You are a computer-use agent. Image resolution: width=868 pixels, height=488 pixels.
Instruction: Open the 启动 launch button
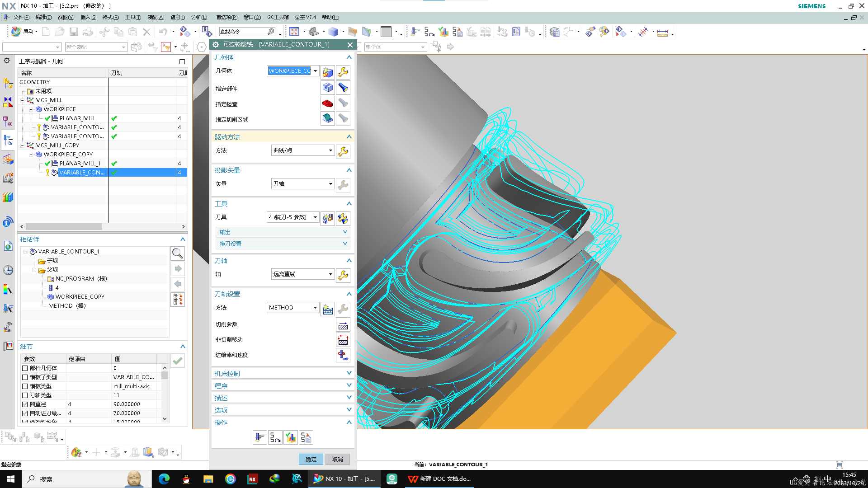point(25,32)
